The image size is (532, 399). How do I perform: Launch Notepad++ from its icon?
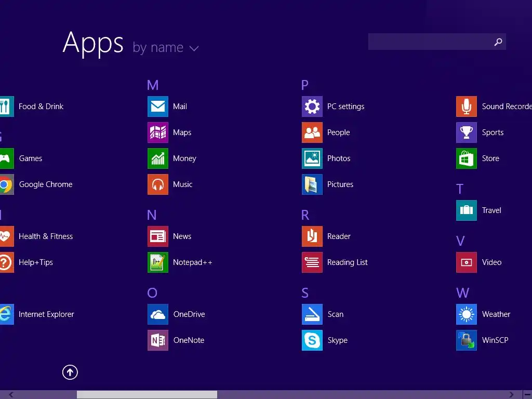click(x=158, y=262)
